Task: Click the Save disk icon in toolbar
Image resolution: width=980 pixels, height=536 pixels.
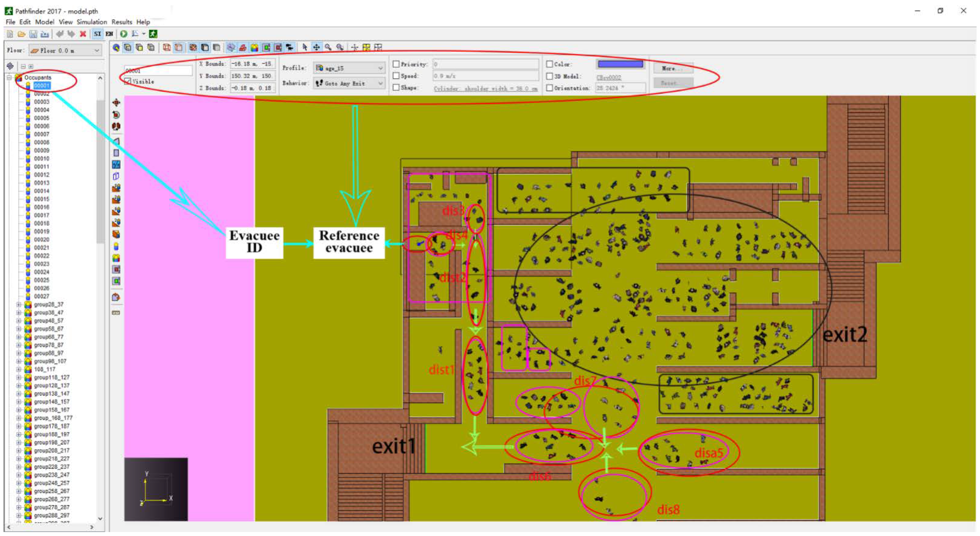Action: tap(33, 34)
